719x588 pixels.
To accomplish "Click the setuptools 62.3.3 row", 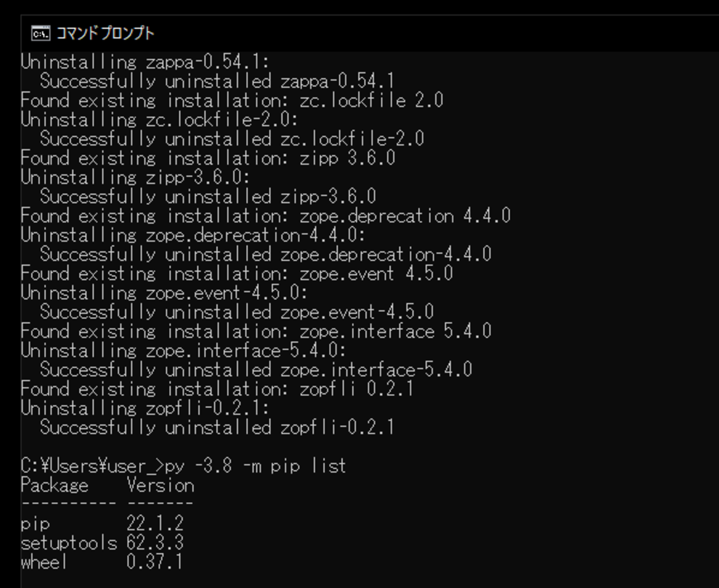I will point(102,543).
